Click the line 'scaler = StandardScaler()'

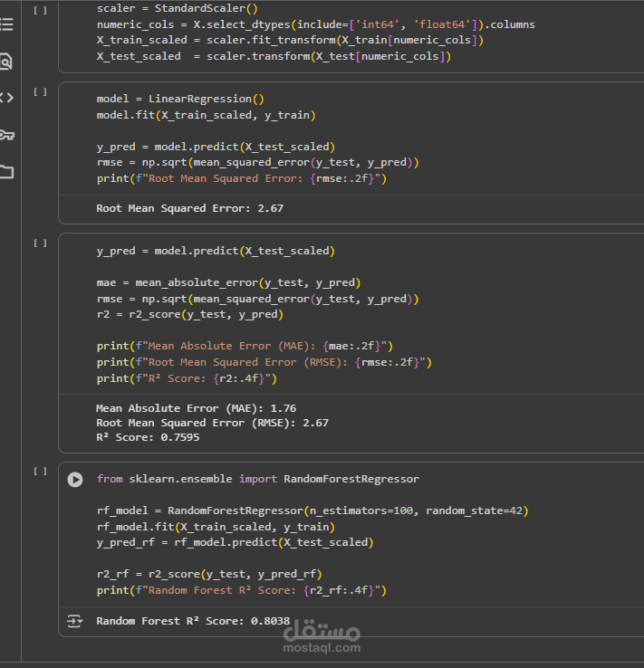177,8
